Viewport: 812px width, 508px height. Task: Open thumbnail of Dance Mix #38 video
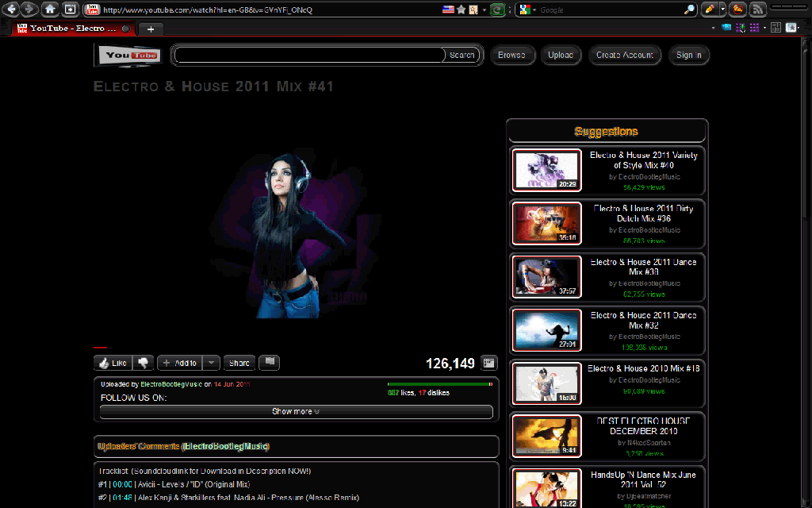pyautogui.click(x=547, y=277)
